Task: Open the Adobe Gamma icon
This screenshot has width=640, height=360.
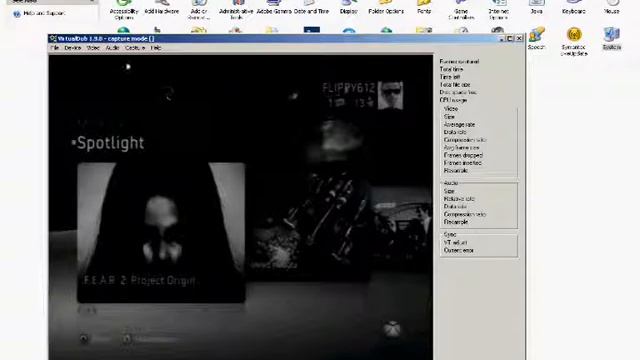Action: [274, 7]
